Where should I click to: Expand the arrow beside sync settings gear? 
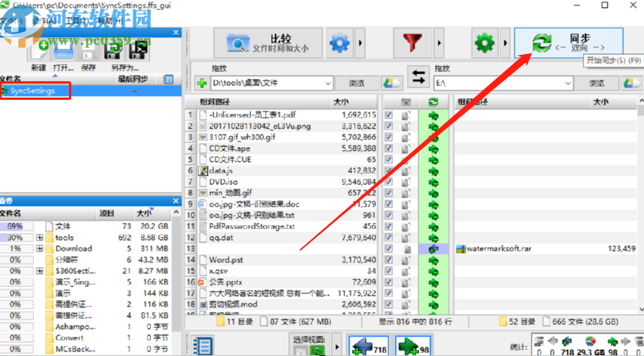point(505,43)
